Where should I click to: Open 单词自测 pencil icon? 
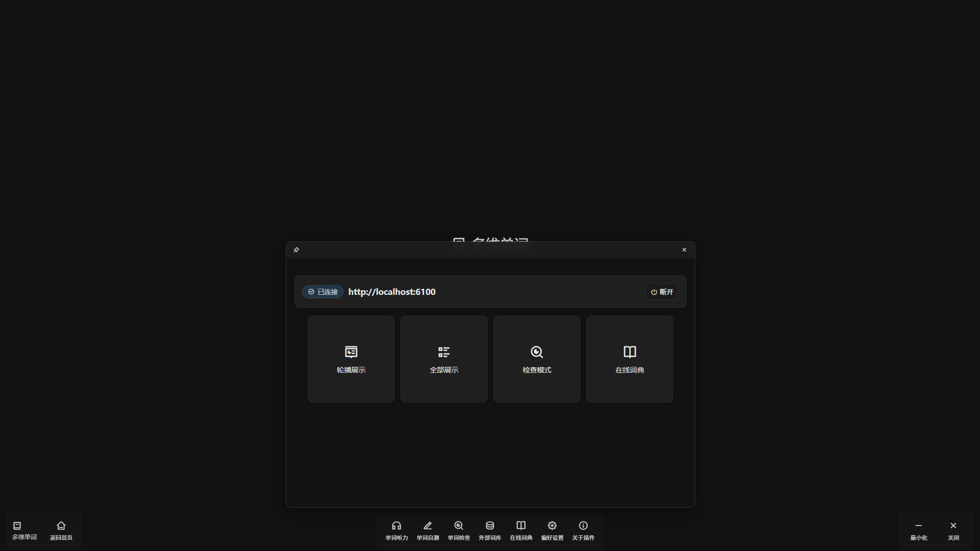click(428, 530)
